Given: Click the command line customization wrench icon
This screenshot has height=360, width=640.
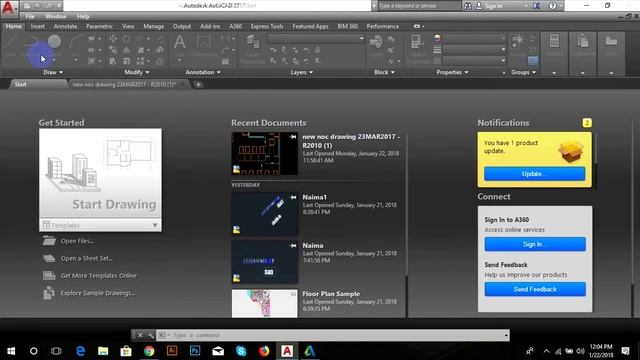Looking at the screenshot, I should [150, 335].
